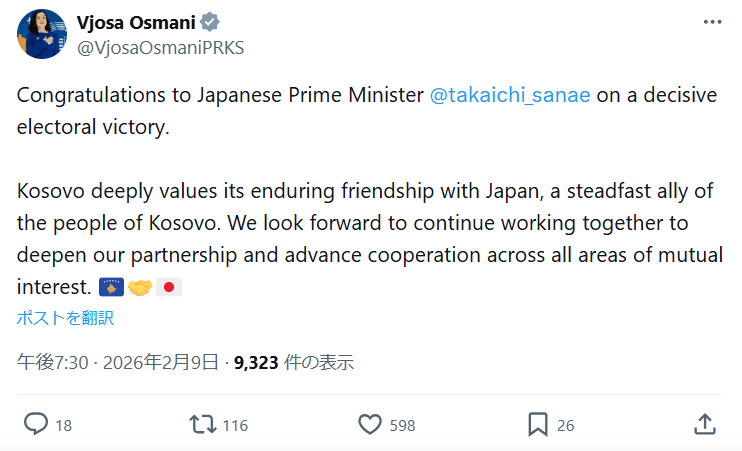Open the three-dot more options menu
The image size is (742, 451).
(x=711, y=23)
